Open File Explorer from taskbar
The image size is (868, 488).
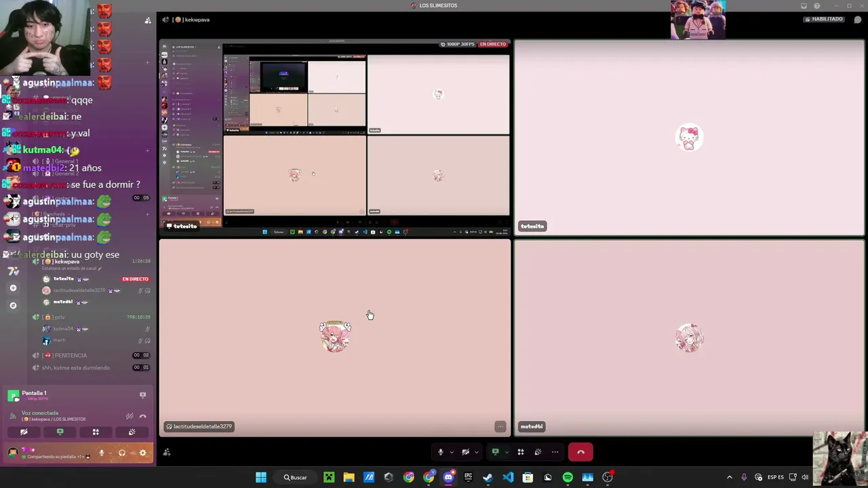349,477
